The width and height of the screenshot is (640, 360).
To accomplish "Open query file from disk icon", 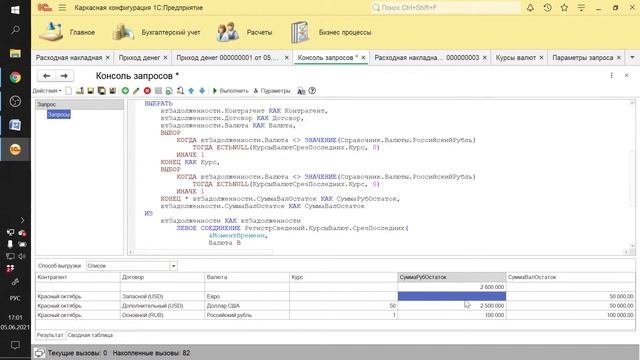I will (80, 91).
